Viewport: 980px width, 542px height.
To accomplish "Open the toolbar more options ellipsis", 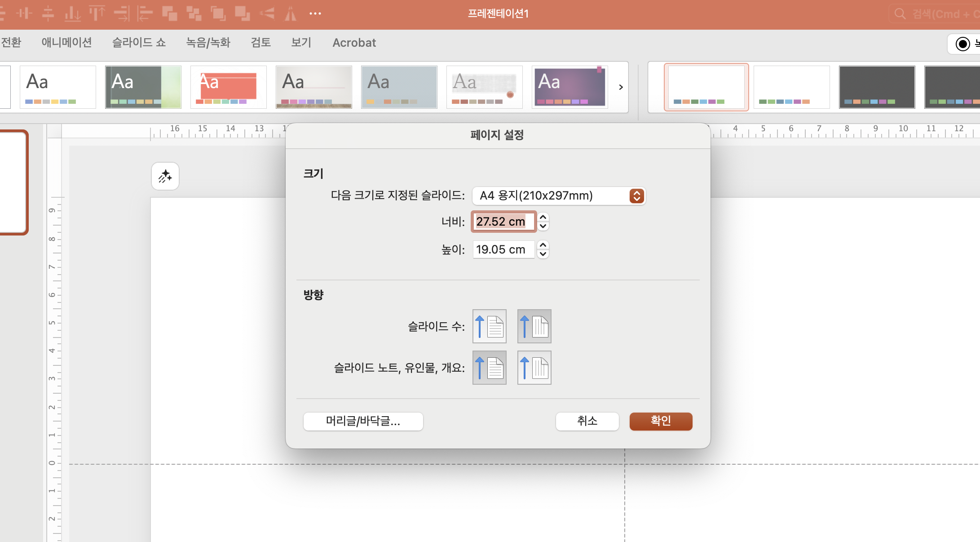I will pyautogui.click(x=315, y=13).
